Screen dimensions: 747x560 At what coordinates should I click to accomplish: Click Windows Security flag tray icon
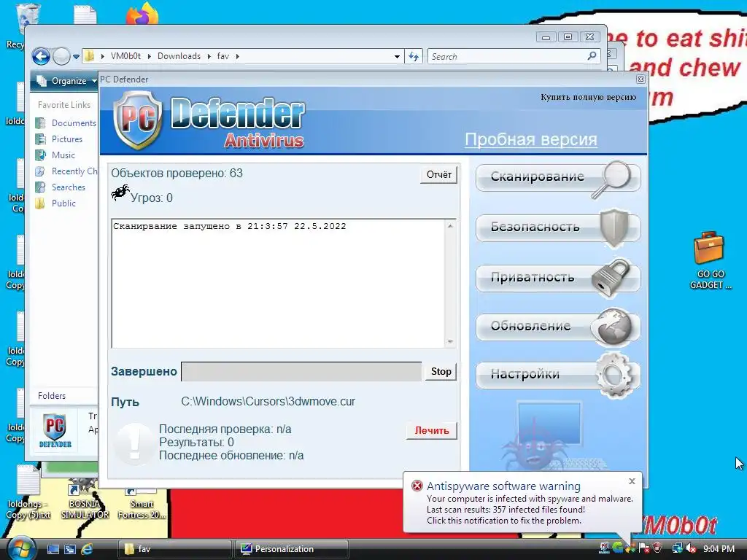[x=643, y=548]
